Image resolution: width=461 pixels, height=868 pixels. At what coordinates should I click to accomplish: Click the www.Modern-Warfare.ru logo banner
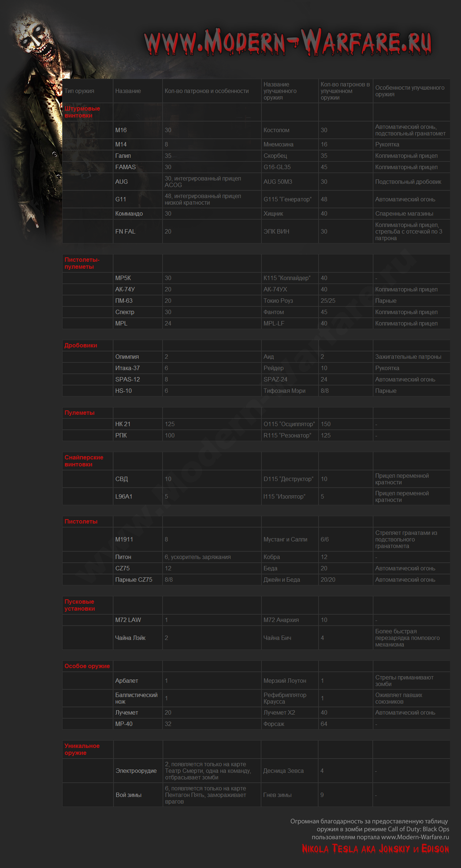(288, 42)
